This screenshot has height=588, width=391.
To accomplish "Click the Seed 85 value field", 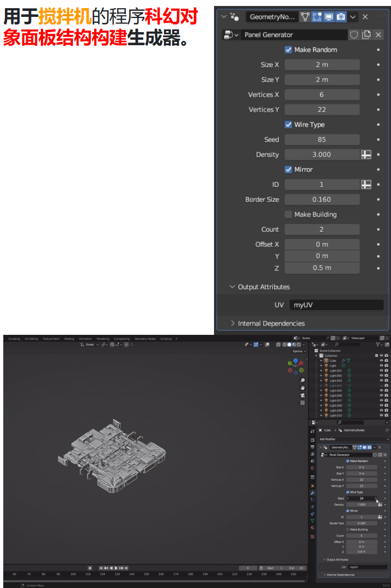I will tap(322, 139).
